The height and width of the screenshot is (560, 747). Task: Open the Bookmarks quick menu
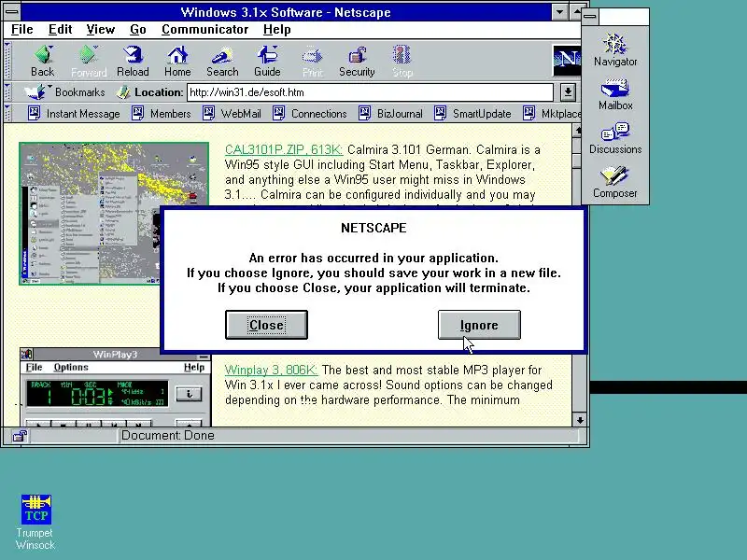tap(64, 91)
